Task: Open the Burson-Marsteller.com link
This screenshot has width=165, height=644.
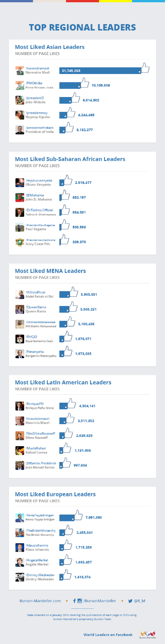Action: [x=40, y=601]
